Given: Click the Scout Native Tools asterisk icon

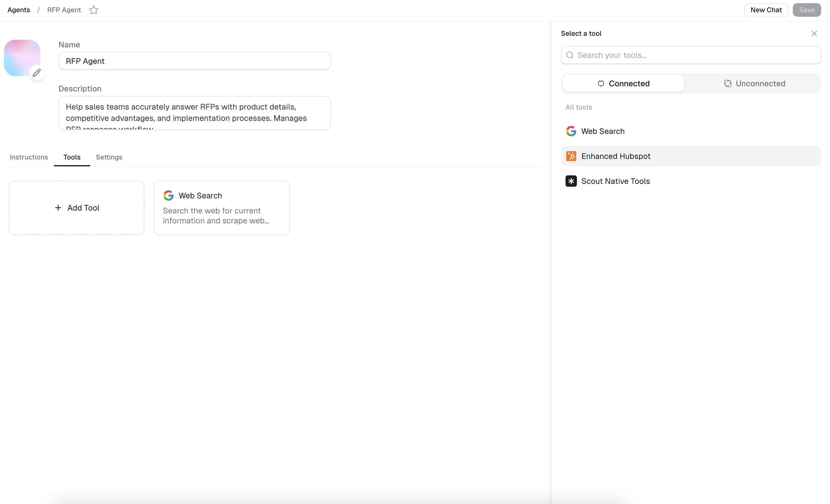Looking at the screenshot, I should click(x=571, y=181).
